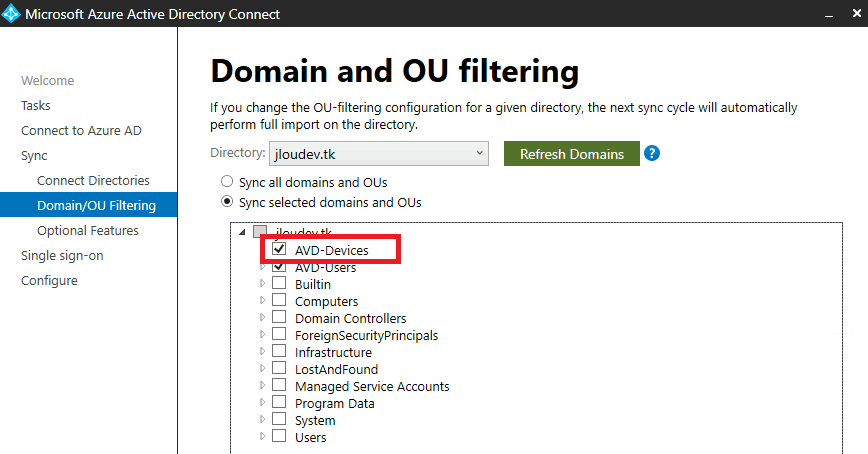Select Sync all domains and OUs
This screenshot has width=868, height=454.
pyautogui.click(x=227, y=182)
